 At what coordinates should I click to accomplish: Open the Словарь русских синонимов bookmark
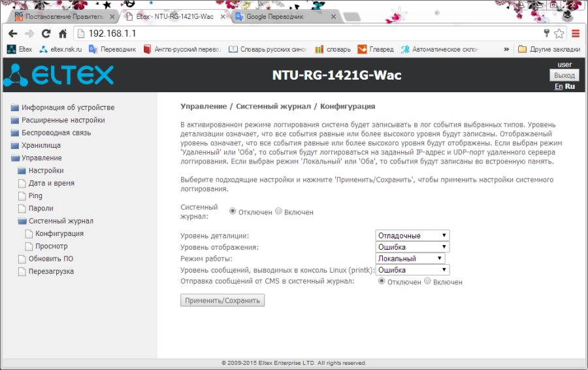click(268, 49)
